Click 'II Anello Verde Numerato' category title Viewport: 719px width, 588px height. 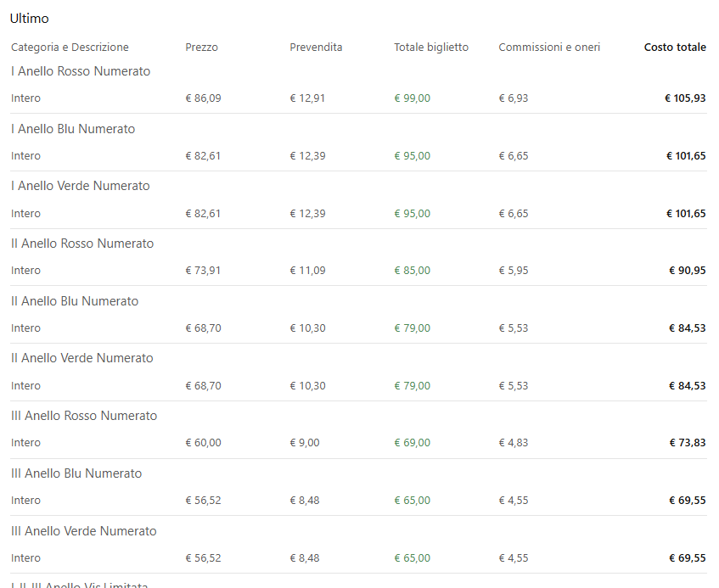[82, 358]
